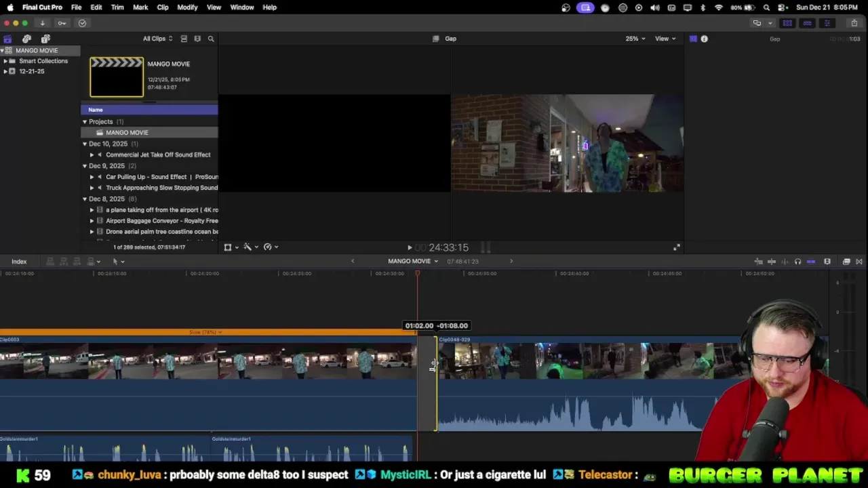This screenshot has height=488, width=868.
Task: Click the Import Media arrow icon
Action: (42, 23)
